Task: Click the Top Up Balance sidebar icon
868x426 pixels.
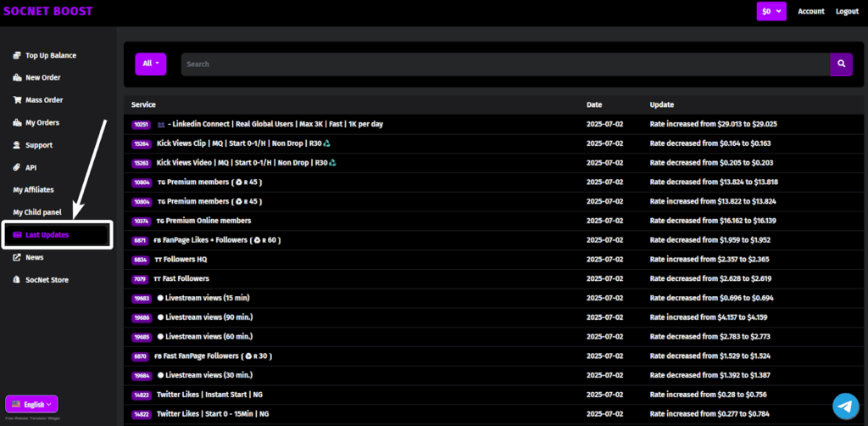Action: coord(17,55)
